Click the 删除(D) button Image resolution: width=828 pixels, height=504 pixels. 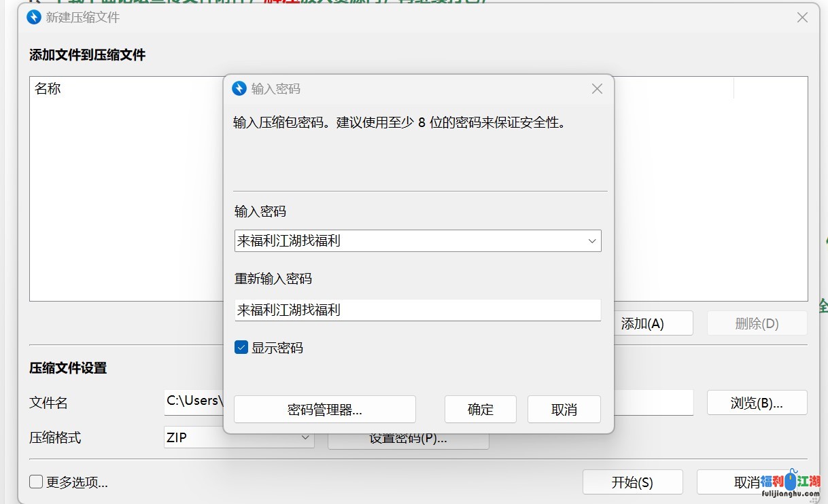tap(757, 324)
